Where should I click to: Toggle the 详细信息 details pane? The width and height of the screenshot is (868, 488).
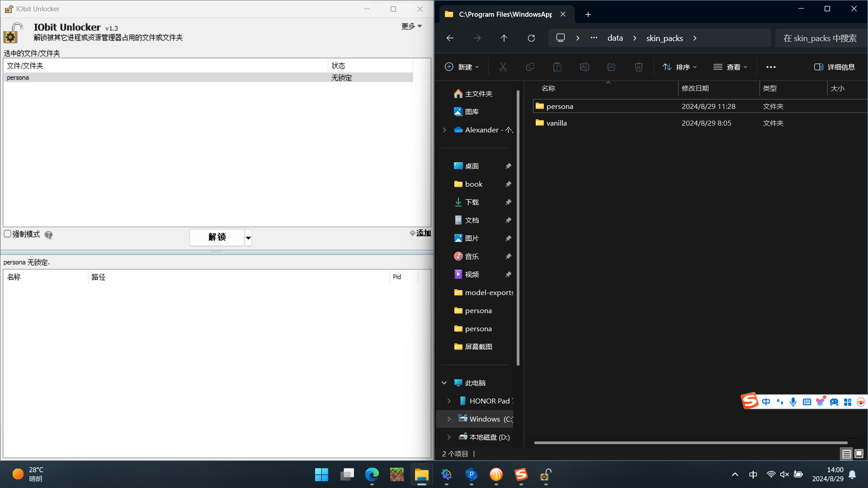click(x=834, y=67)
